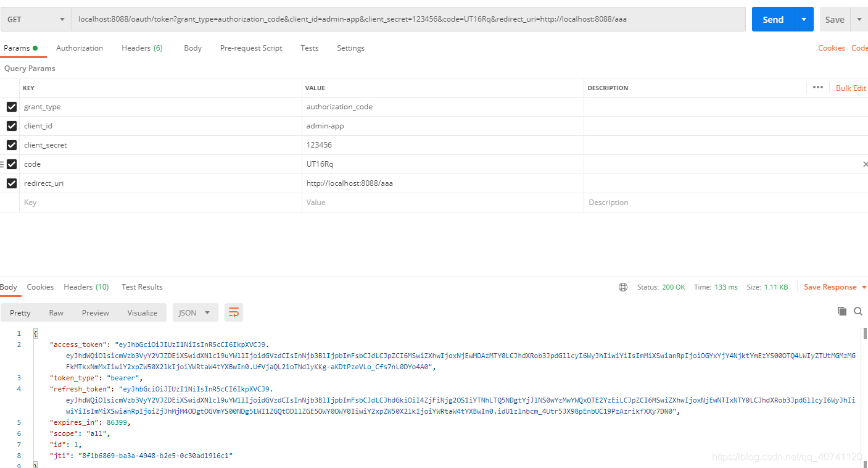Click the admin-app value cell

(443, 126)
